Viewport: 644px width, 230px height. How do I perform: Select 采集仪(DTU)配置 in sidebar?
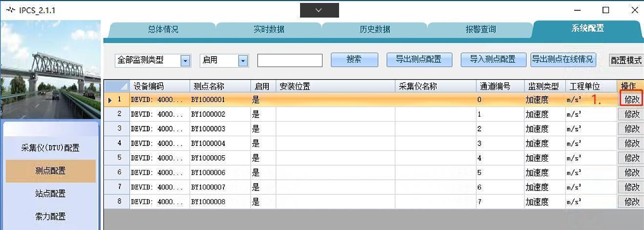click(x=50, y=148)
